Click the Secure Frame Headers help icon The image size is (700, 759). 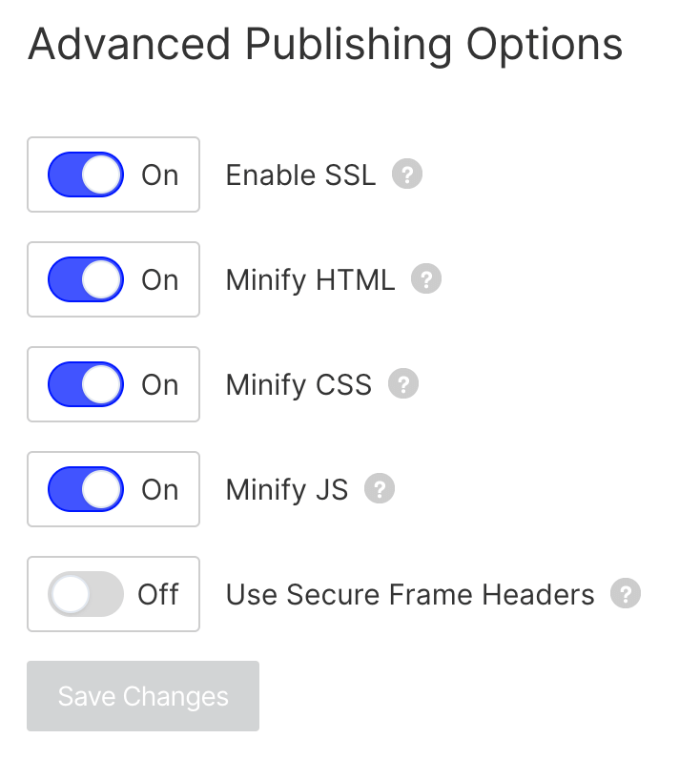tap(626, 595)
